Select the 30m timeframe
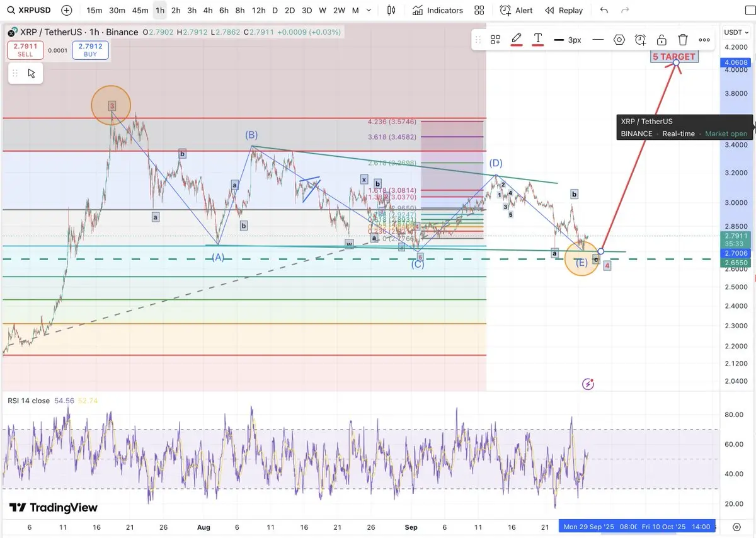 tap(117, 10)
